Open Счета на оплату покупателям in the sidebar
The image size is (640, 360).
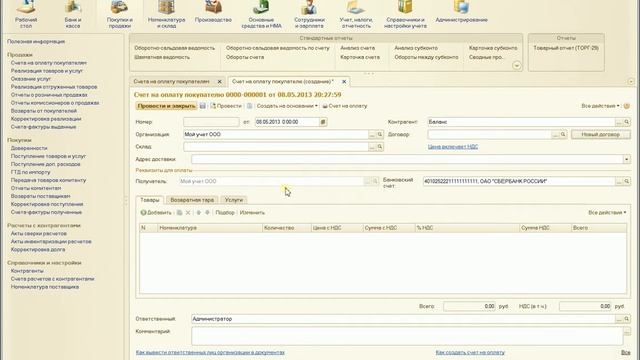pos(49,63)
